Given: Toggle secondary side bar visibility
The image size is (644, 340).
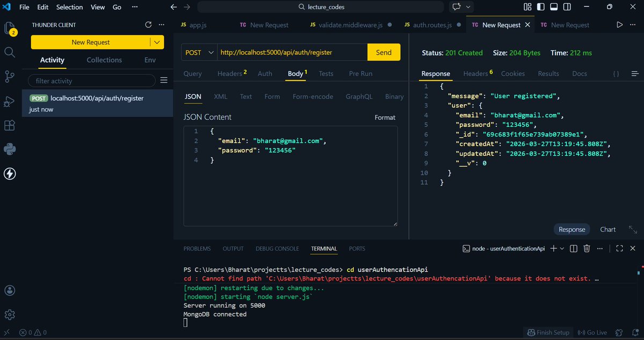Looking at the screenshot, I should 566,7.
